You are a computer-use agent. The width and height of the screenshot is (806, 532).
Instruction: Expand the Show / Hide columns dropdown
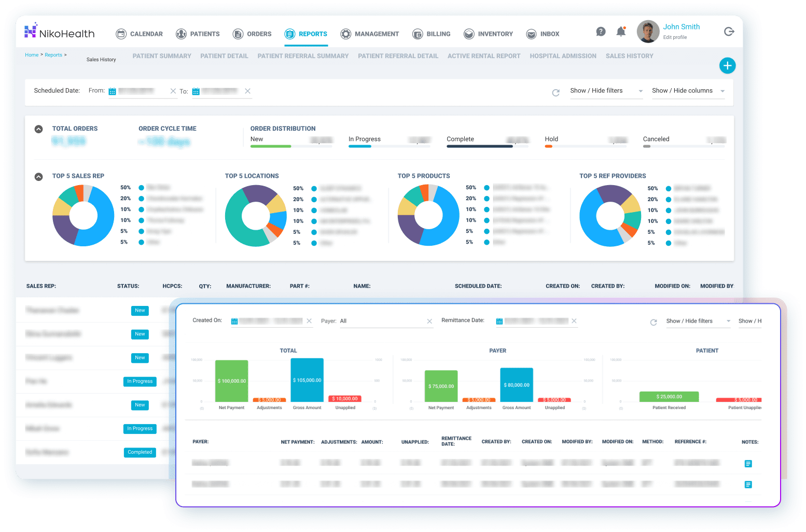688,91
